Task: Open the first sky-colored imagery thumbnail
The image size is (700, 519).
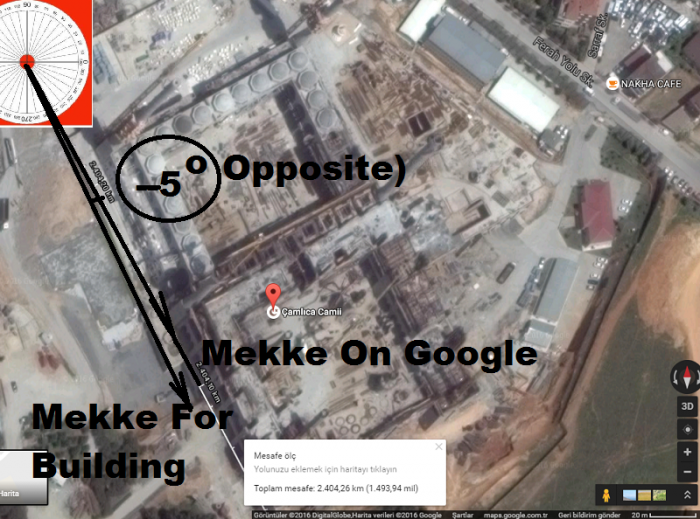Action: pos(629,495)
